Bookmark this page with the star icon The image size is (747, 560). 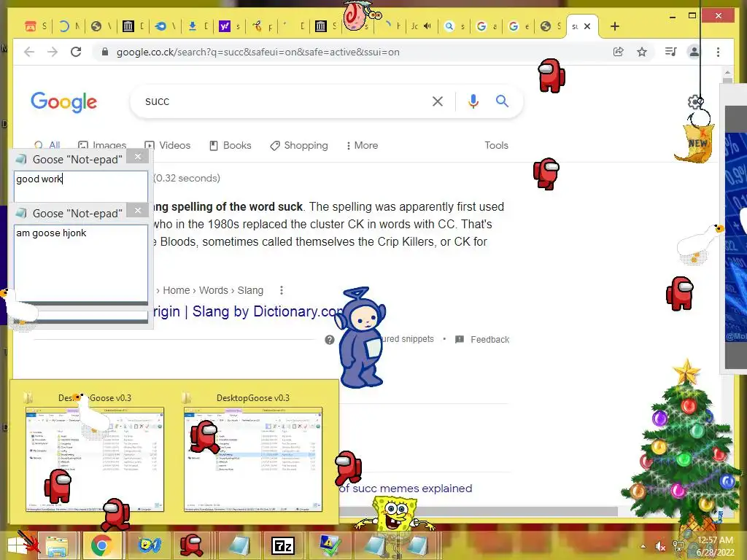[x=642, y=52]
